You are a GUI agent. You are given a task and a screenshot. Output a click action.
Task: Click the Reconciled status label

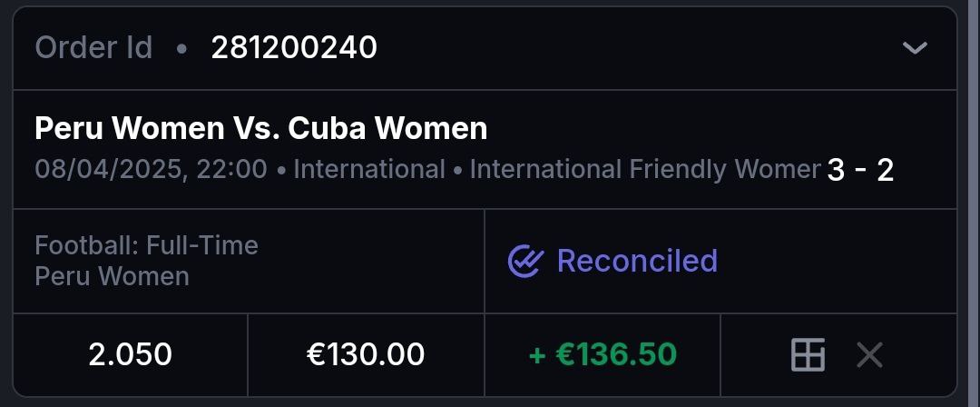pos(637,262)
